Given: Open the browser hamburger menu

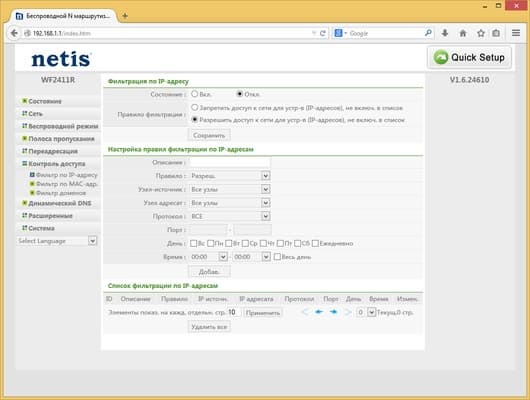Looking at the screenshot, I should [516, 33].
